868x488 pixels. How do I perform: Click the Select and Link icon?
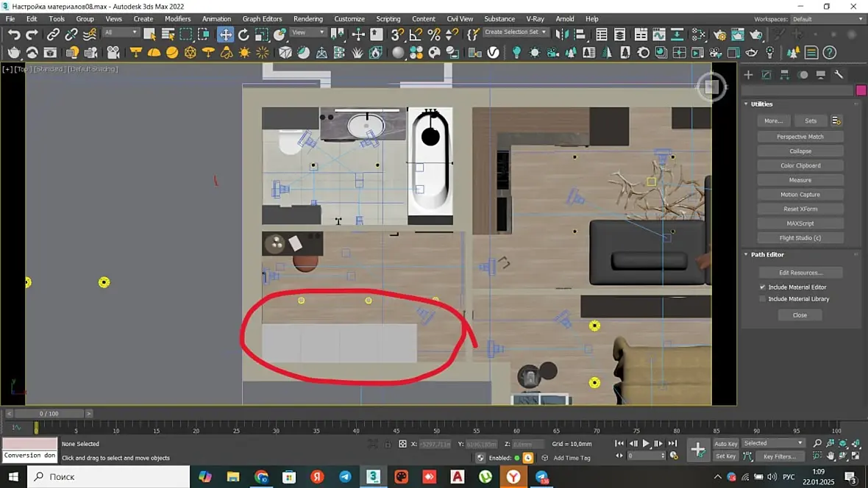(x=53, y=34)
